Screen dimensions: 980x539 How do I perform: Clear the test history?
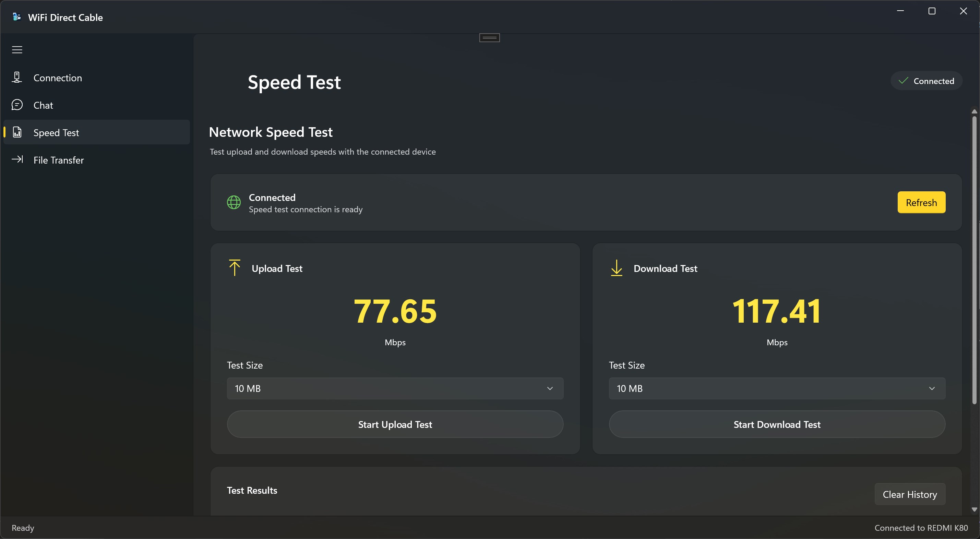[x=910, y=494]
